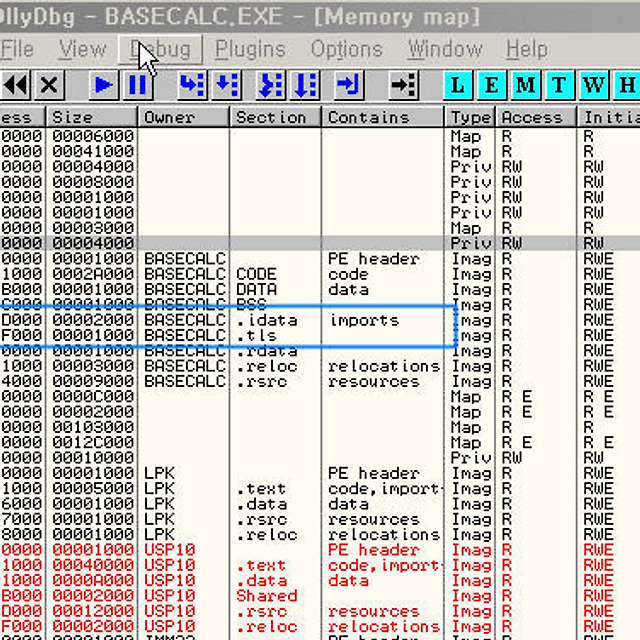Click the Trace into icon
The height and width of the screenshot is (640, 640).
point(271,85)
